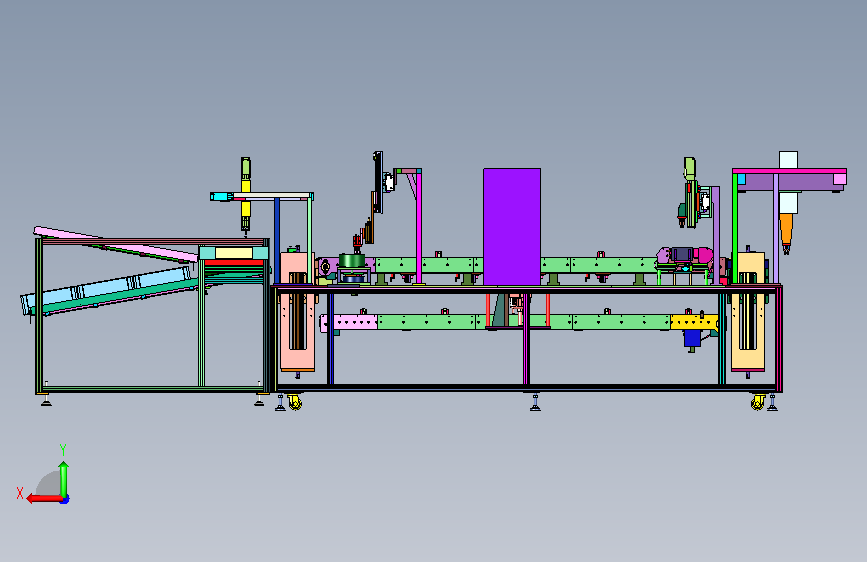Click the red X axis arrow of triad

44,498
